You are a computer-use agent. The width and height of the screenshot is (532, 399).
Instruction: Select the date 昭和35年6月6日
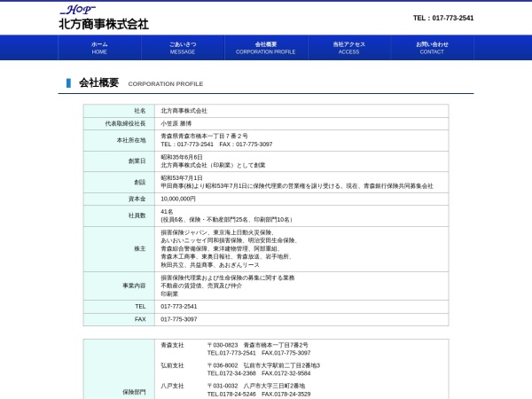pos(182,157)
